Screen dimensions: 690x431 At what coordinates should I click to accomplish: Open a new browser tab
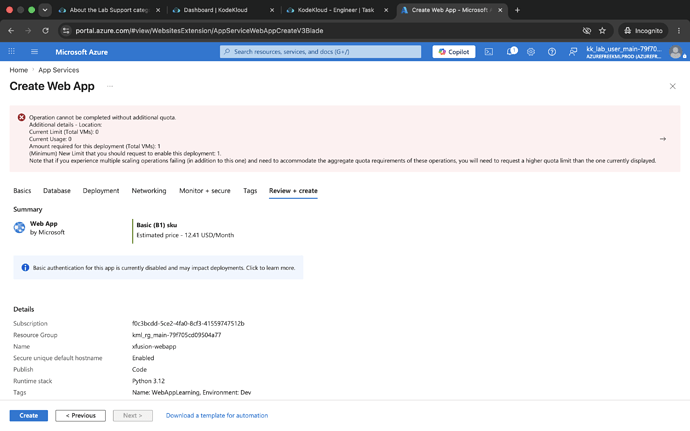tap(517, 10)
